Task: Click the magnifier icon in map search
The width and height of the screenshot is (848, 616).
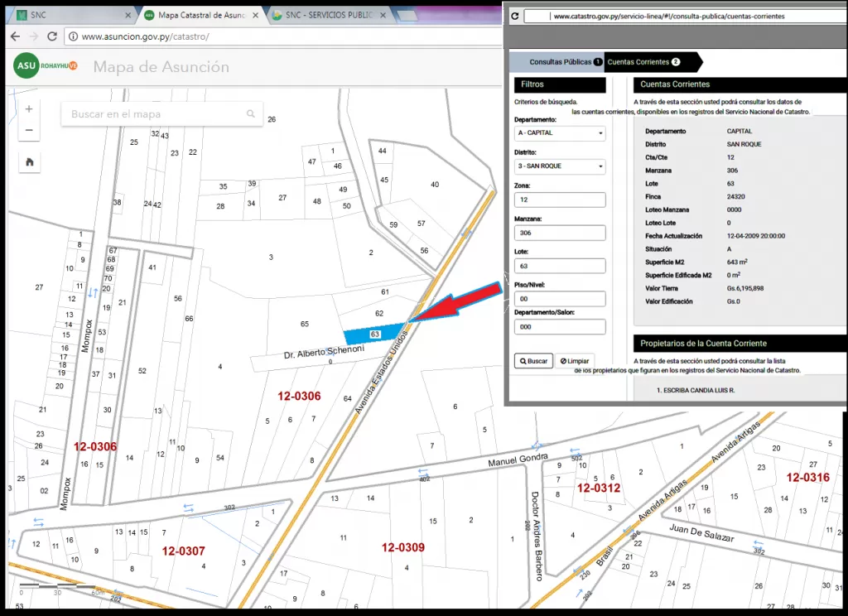Action: click(x=250, y=113)
